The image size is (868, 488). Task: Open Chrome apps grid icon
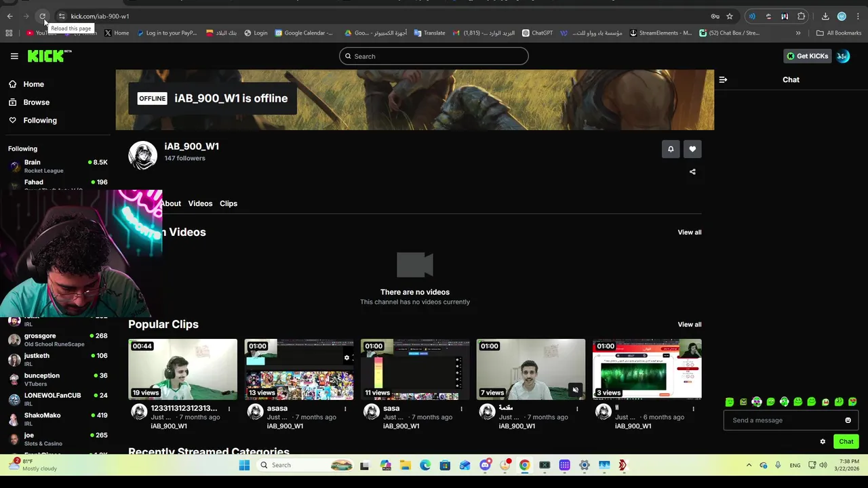point(9,33)
